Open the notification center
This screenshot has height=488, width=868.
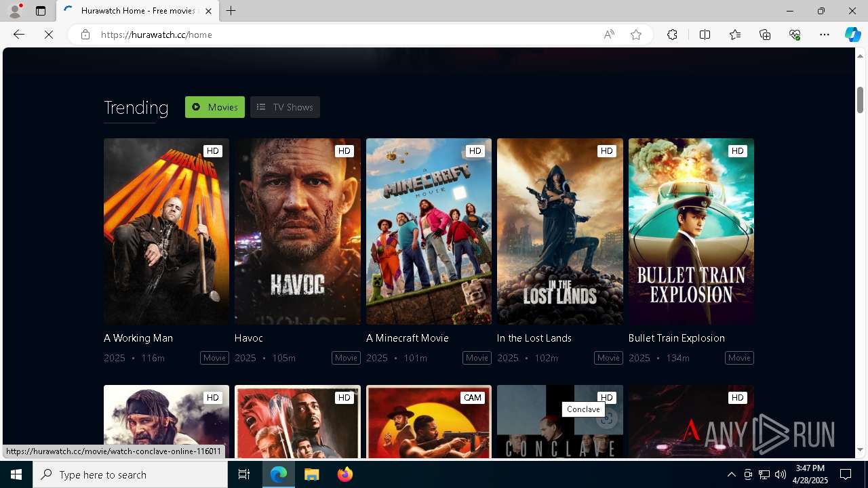(846, 474)
